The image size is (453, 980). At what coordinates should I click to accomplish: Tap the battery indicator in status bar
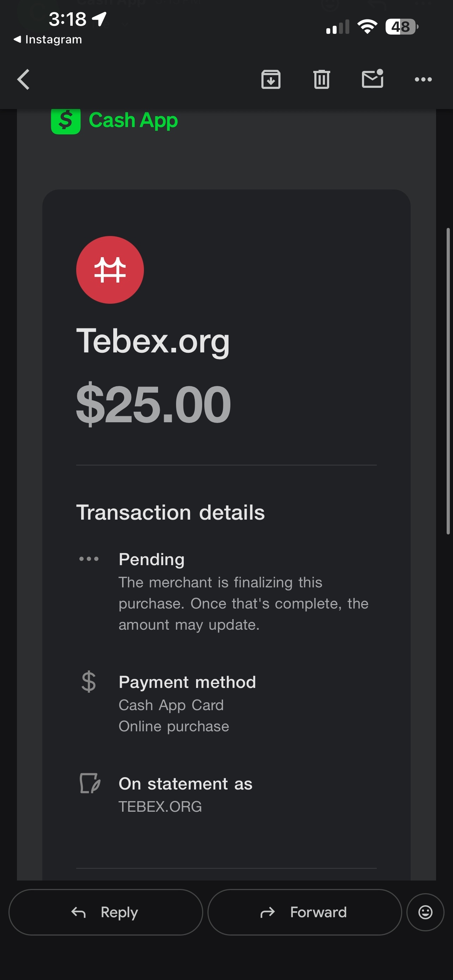(401, 26)
